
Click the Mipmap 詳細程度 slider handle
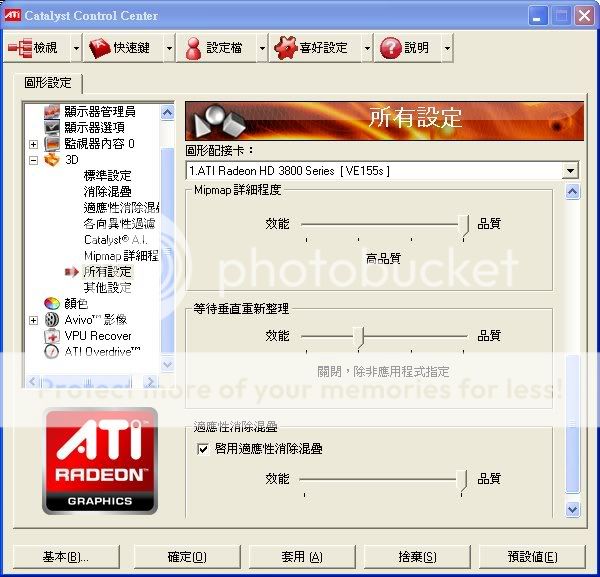point(463,226)
